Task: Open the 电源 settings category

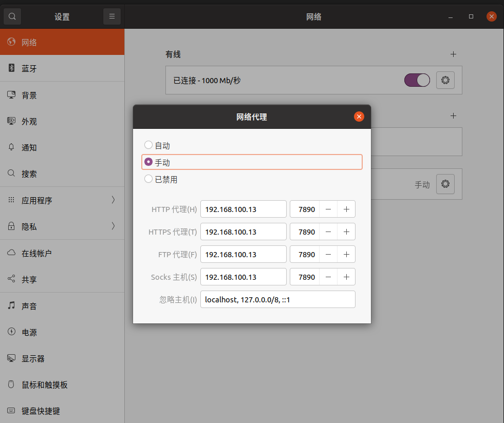Action: (62, 333)
